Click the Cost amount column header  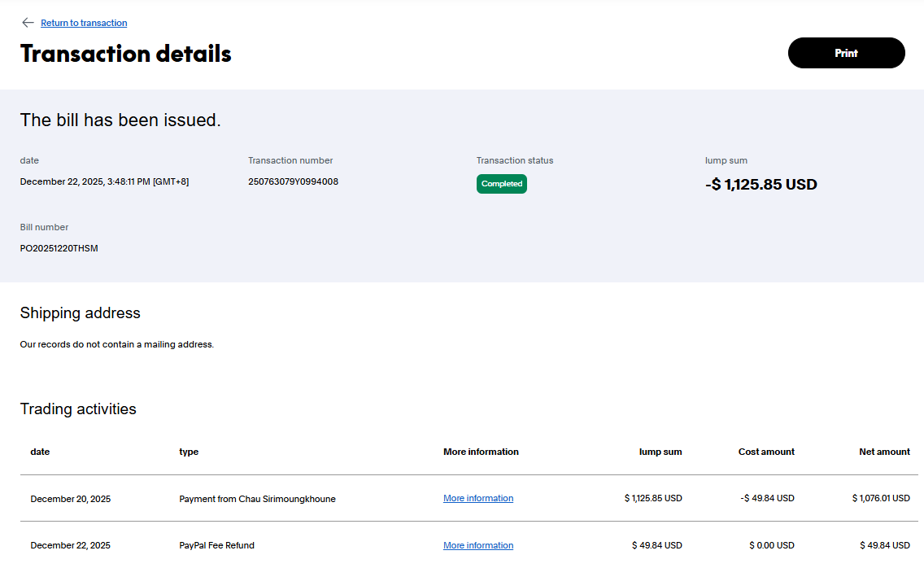[x=766, y=452]
